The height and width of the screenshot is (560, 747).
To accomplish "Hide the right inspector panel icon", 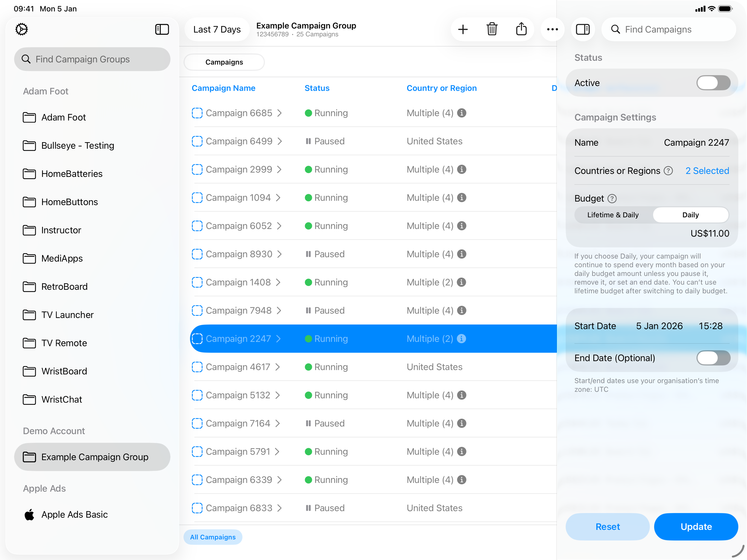I will point(583,29).
